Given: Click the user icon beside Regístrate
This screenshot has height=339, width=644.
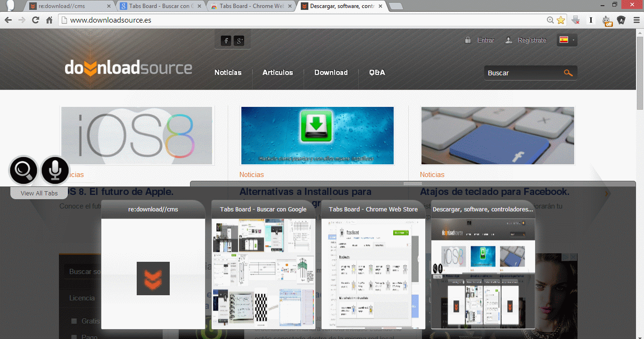Looking at the screenshot, I should (508, 40).
